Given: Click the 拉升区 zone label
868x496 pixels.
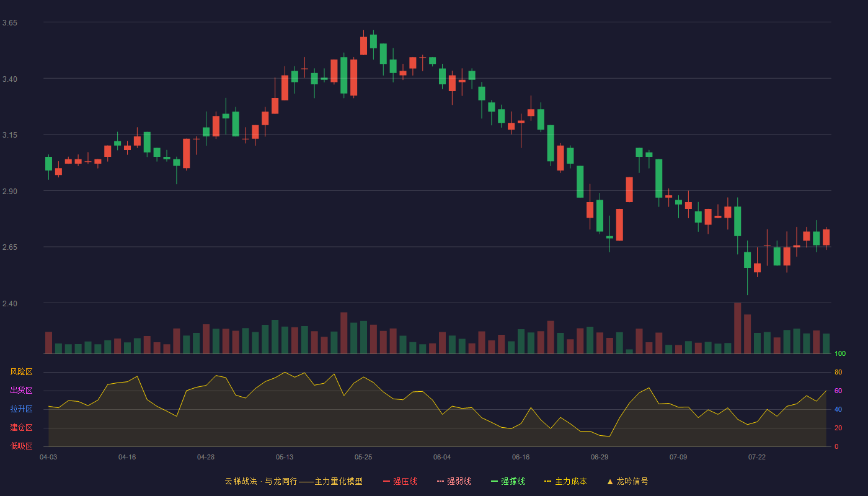Looking at the screenshot, I should tap(21, 409).
